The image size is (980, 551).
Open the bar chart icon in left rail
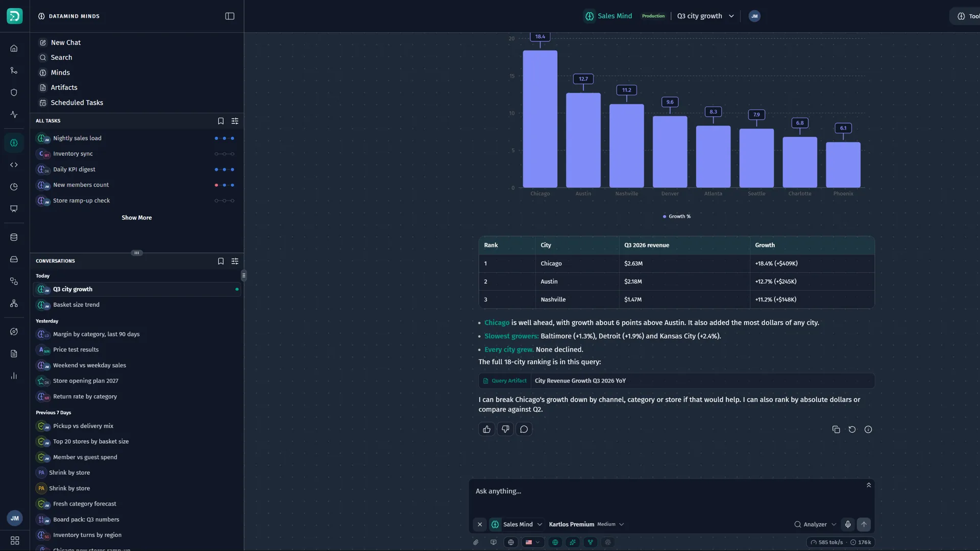(x=14, y=376)
